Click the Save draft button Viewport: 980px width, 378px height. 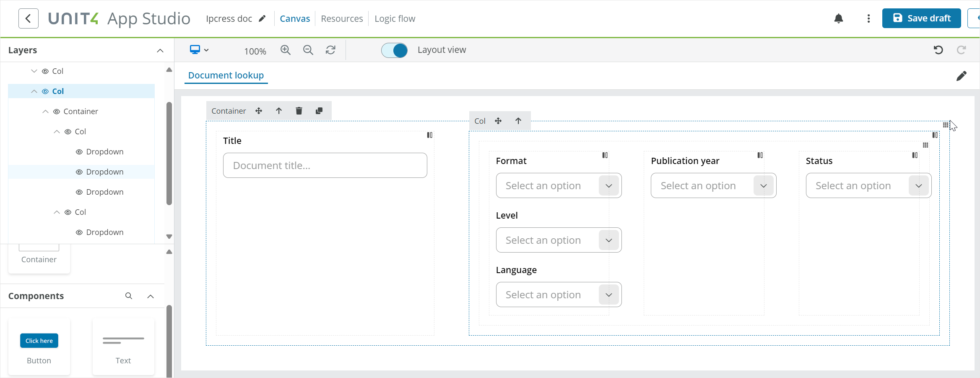coord(921,18)
